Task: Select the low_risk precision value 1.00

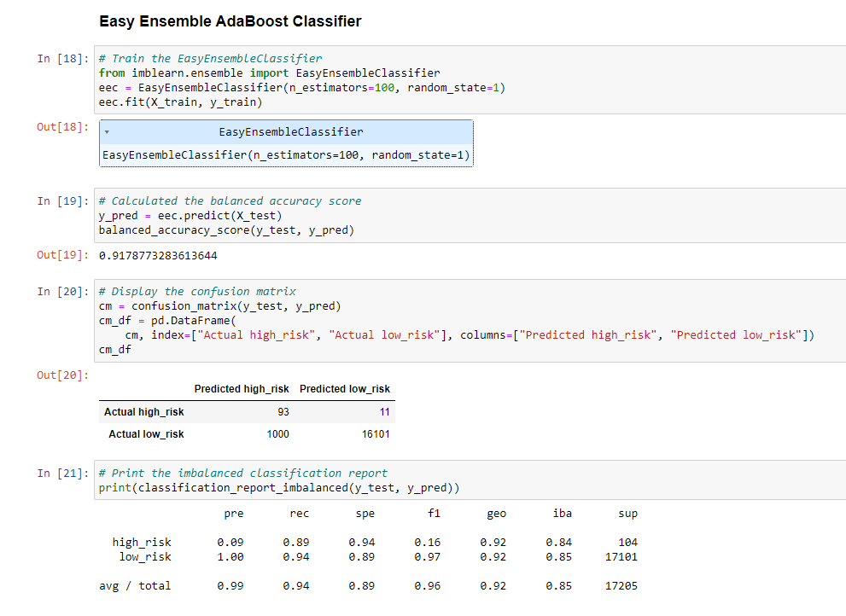Action: click(x=230, y=556)
